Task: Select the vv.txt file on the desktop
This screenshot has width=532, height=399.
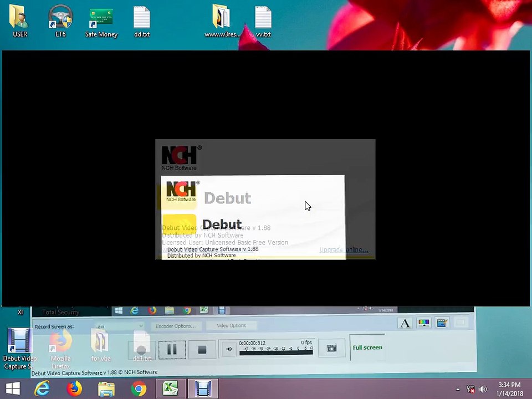Action: (x=263, y=21)
